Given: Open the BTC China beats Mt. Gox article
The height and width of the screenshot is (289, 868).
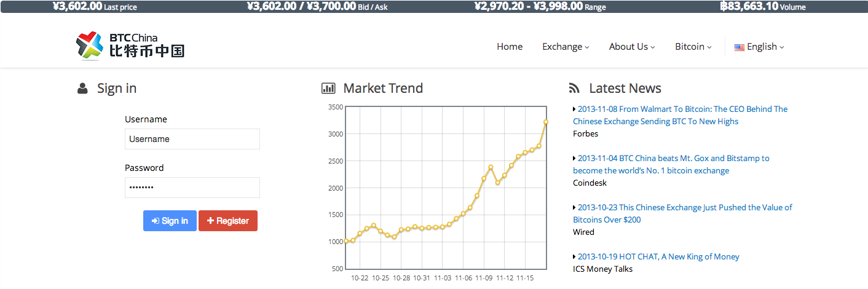Looking at the screenshot, I should coord(671,164).
